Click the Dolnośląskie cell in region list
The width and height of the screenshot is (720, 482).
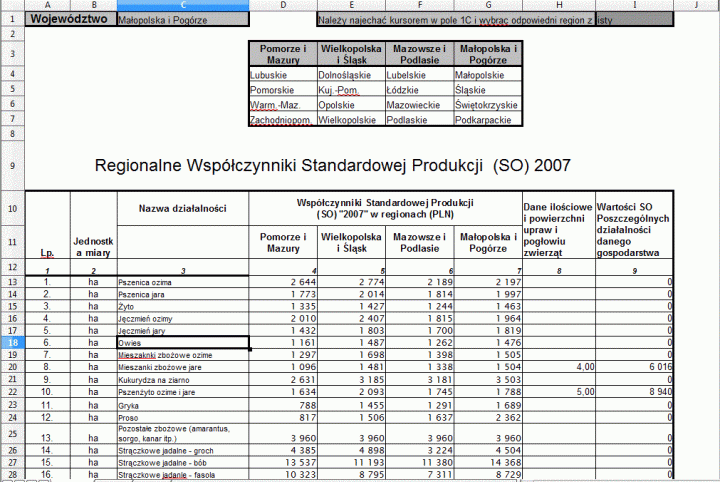[x=350, y=75]
